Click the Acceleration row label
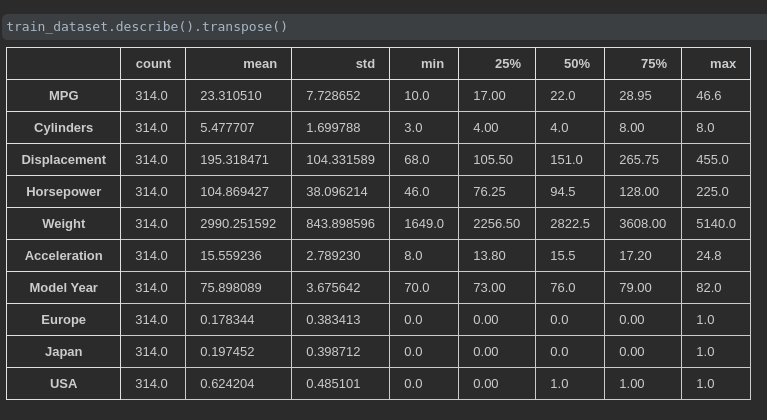Viewport: 767px width, 420px height. click(x=64, y=256)
